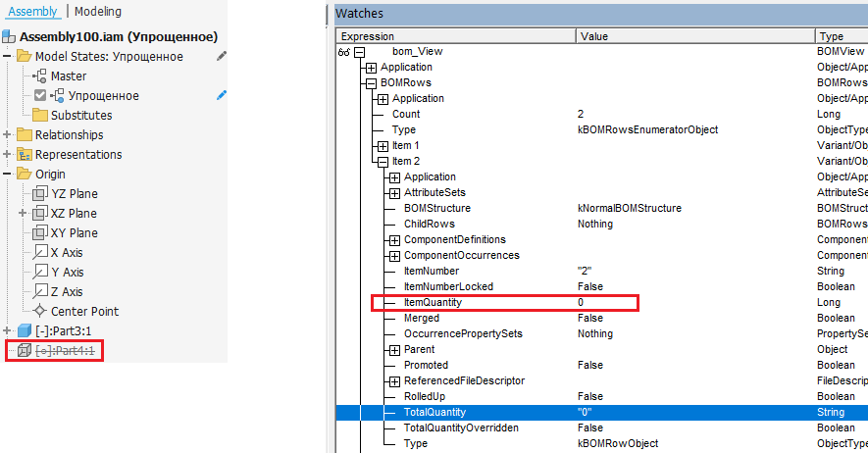The image size is (868, 453).
Task: Select the X Axis icon
Action: (x=40, y=252)
